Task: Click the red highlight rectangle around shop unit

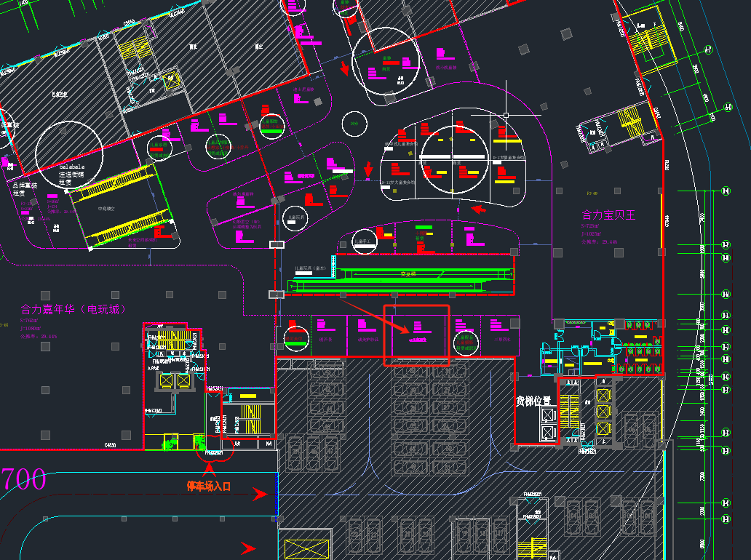Action: coord(416,335)
